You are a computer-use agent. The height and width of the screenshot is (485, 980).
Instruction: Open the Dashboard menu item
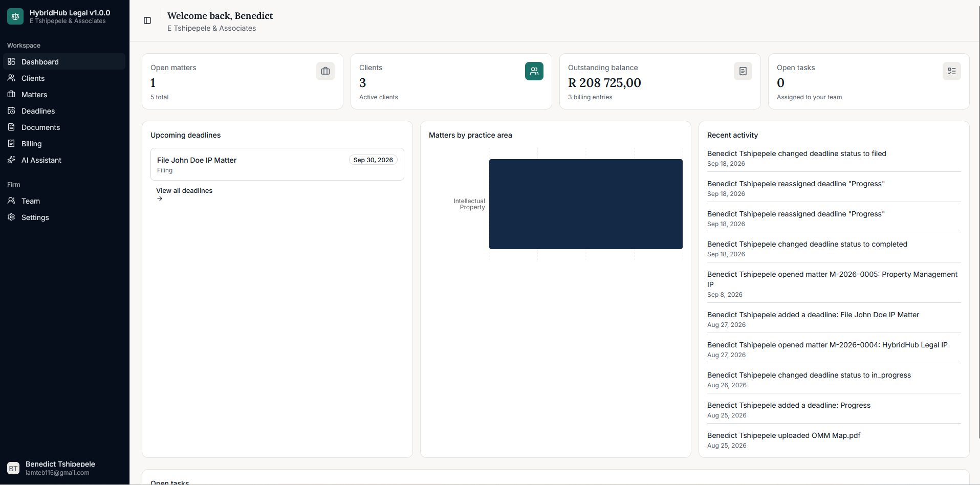click(64, 61)
